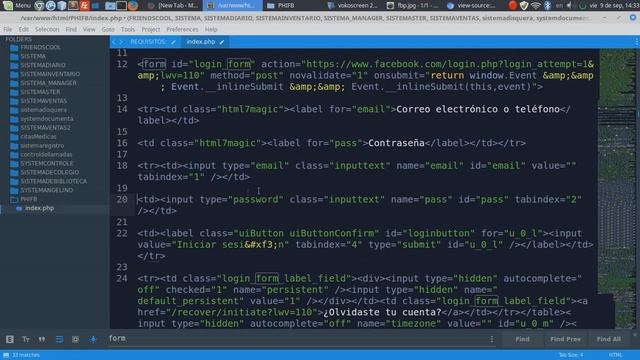The image size is (640, 360).
Task: Click the Find Prev button
Action: (x=565, y=339)
